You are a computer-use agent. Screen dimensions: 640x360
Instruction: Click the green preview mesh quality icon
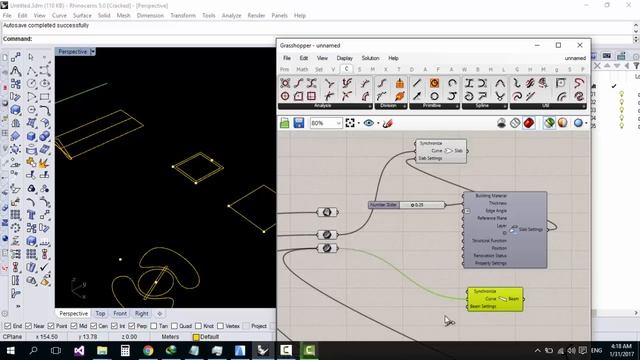(549, 123)
